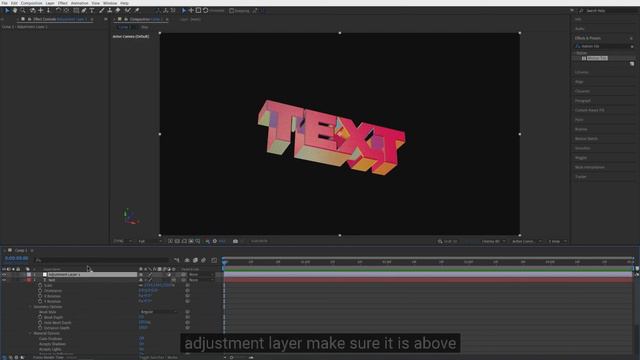The height and width of the screenshot is (360, 640).
Task: Select the Rectangle shape tool
Action: tap(76, 11)
